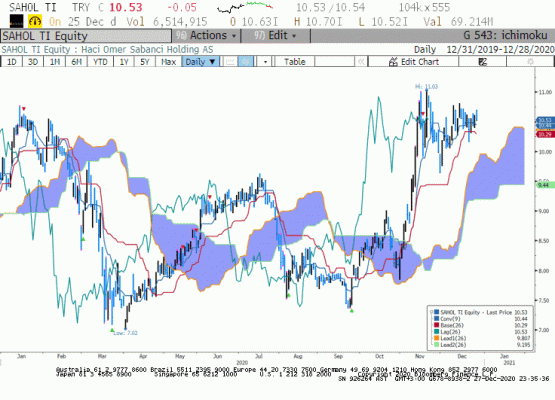Select the Max time range tab
The width and height of the screenshot is (555, 400).
click(168, 62)
